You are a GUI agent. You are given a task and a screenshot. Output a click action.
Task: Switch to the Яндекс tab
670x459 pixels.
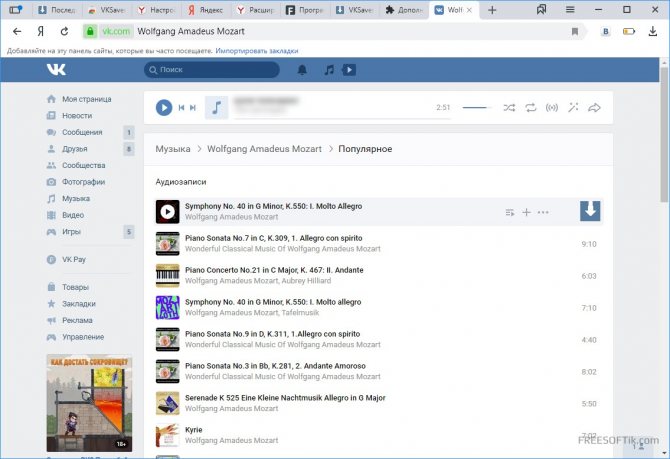point(206,10)
